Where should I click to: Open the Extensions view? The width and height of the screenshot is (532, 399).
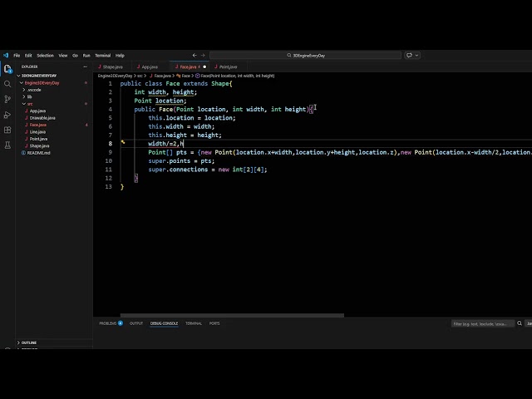point(7,130)
